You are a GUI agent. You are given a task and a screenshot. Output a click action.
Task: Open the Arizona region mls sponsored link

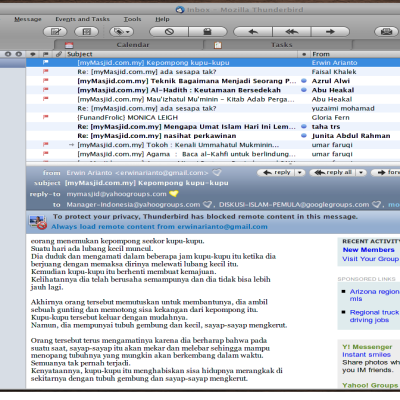click(374, 295)
